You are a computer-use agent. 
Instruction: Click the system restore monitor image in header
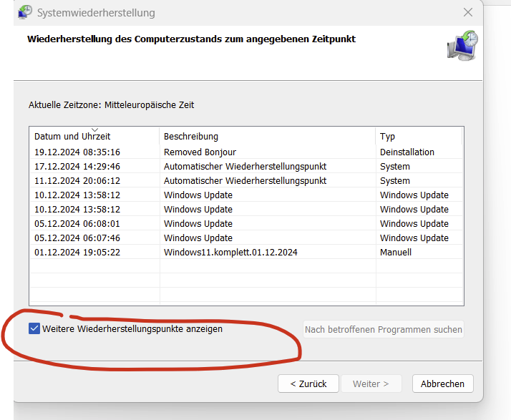(x=462, y=46)
